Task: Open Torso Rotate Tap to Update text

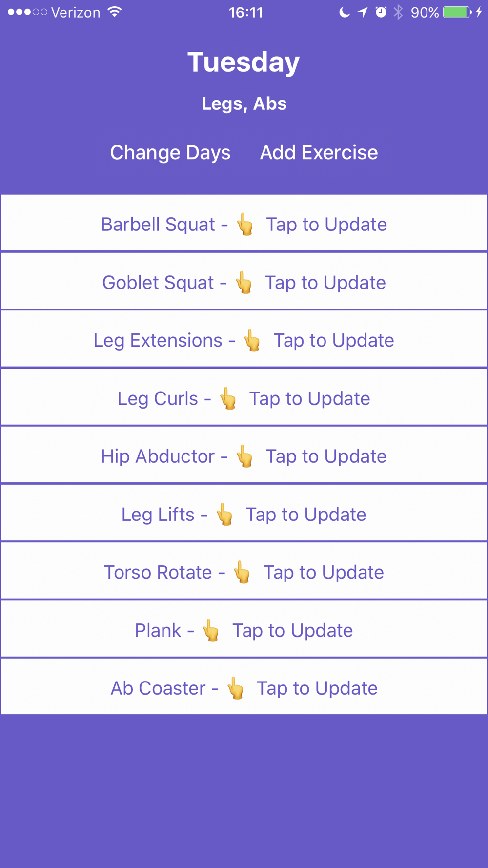Action: click(324, 573)
